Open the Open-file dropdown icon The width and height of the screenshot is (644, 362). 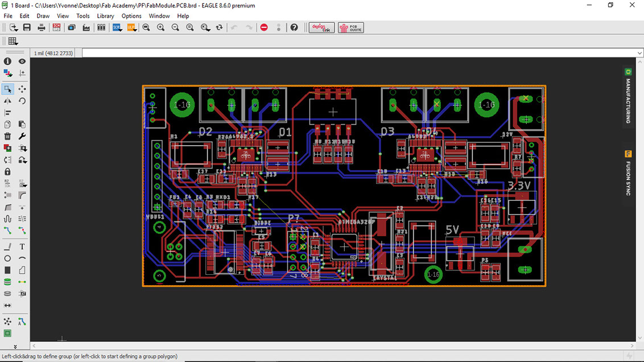coord(13,27)
